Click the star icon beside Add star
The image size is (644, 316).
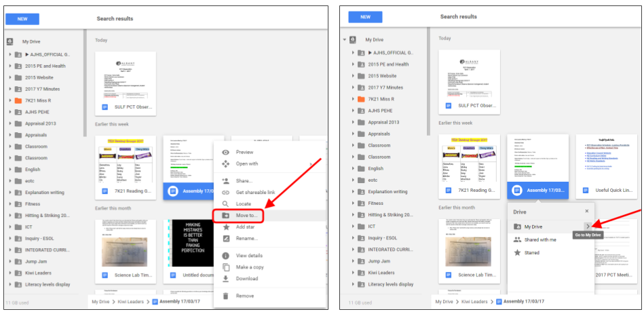tap(225, 227)
